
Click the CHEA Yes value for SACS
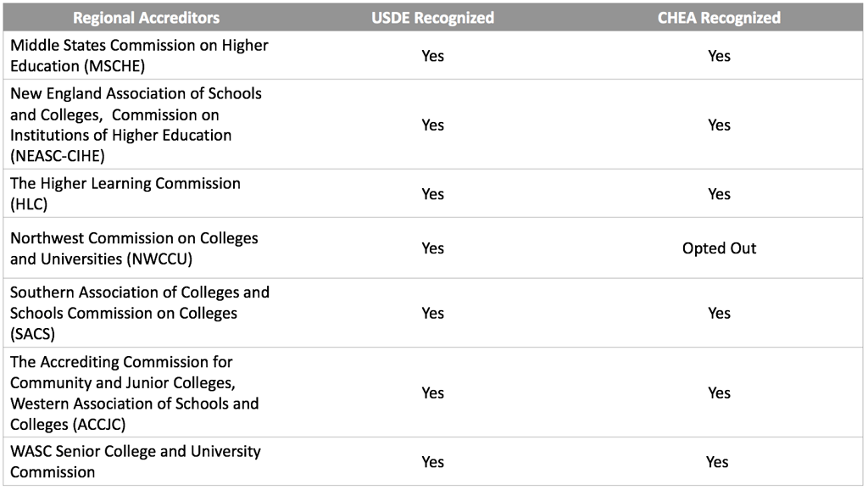(x=719, y=314)
